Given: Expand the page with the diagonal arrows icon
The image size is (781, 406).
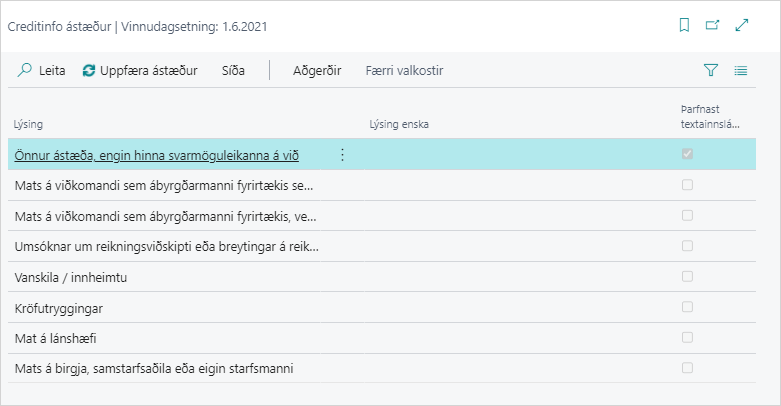Looking at the screenshot, I should 742,26.
